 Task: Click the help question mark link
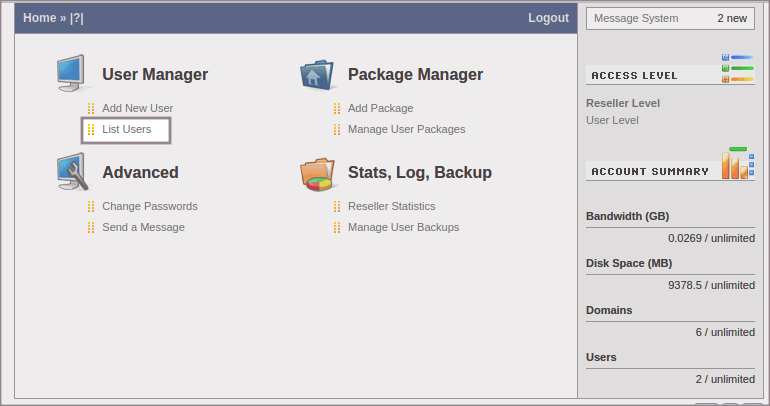77,18
